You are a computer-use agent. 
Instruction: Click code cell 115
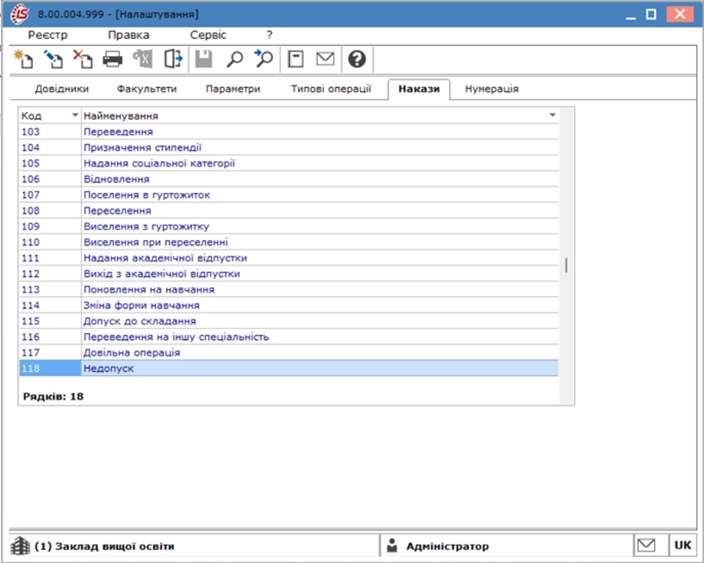50,321
